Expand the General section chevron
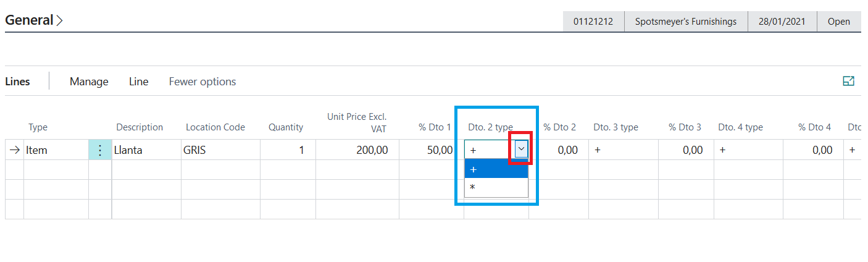868x262 pixels. click(x=59, y=20)
